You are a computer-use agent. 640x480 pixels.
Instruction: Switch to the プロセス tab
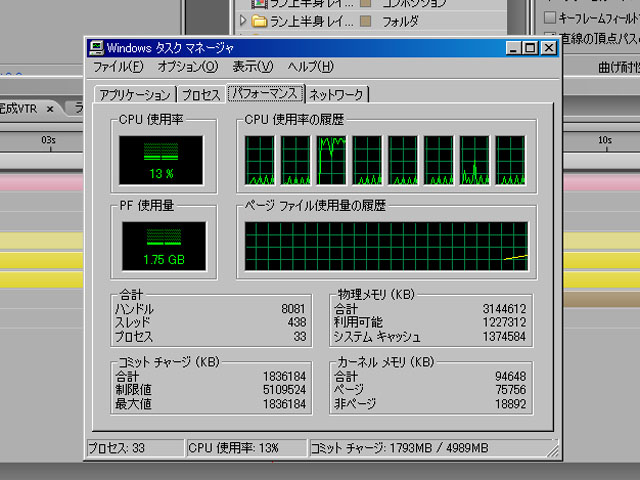[x=201, y=95]
